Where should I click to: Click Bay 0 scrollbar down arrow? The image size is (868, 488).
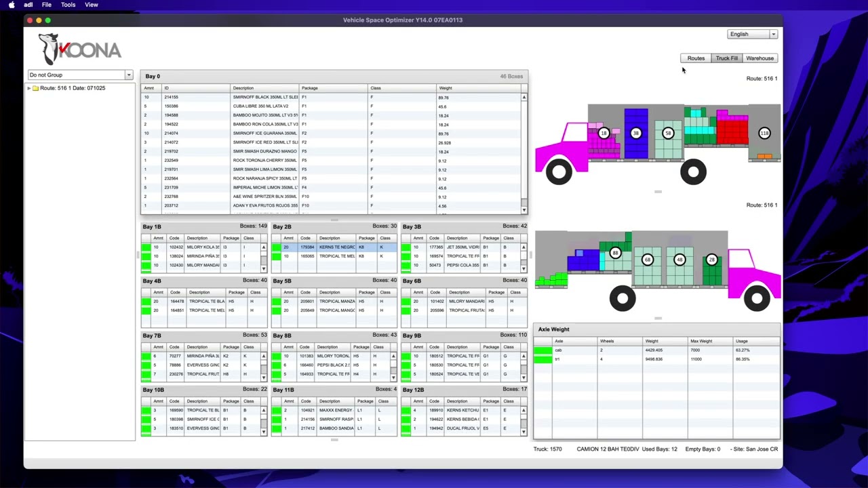[524, 209]
